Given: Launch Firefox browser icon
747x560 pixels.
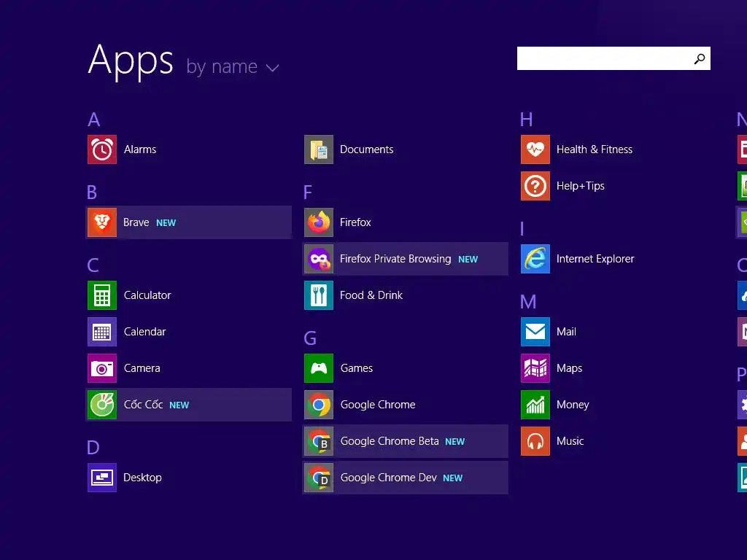Looking at the screenshot, I should [x=319, y=222].
